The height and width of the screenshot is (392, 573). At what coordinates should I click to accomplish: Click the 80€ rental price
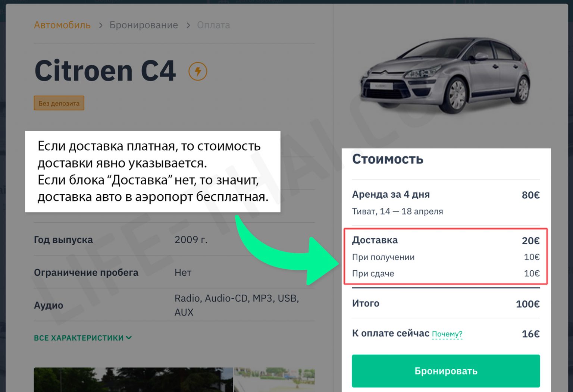(530, 195)
